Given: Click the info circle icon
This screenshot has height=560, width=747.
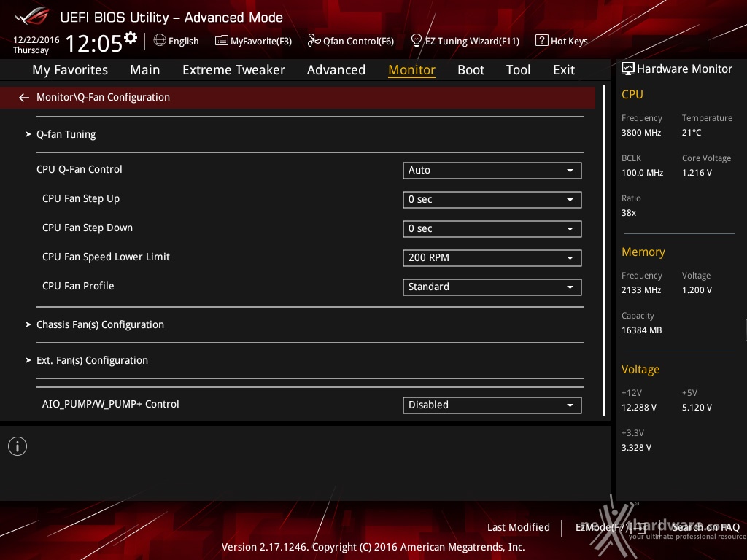Looking at the screenshot, I should click(18, 446).
